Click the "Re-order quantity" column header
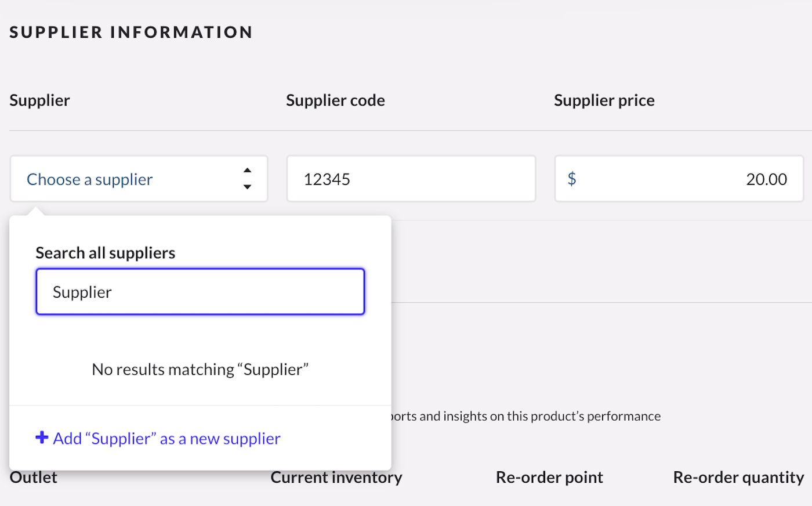Image resolution: width=812 pixels, height=506 pixels. tap(738, 478)
